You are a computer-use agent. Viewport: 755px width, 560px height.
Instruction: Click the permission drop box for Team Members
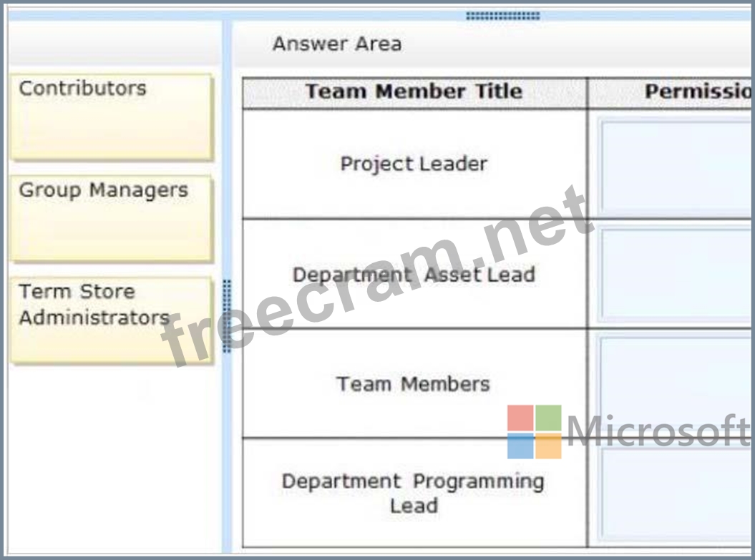pyautogui.click(x=676, y=384)
